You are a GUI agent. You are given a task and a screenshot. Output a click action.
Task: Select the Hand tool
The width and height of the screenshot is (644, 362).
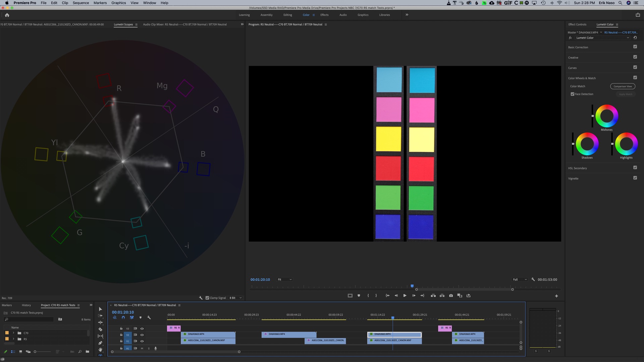click(x=100, y=350)
